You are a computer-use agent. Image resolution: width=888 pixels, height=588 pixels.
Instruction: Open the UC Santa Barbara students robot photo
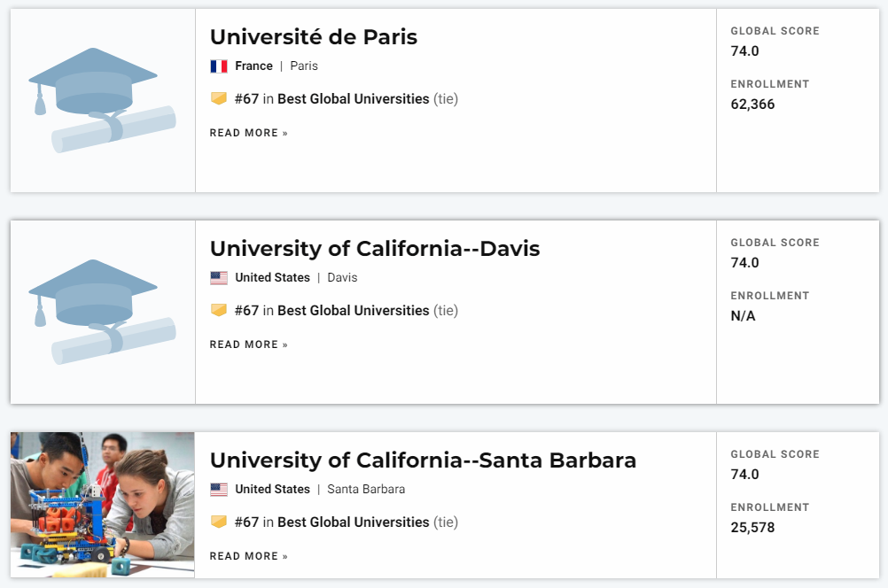coord(103,505)
